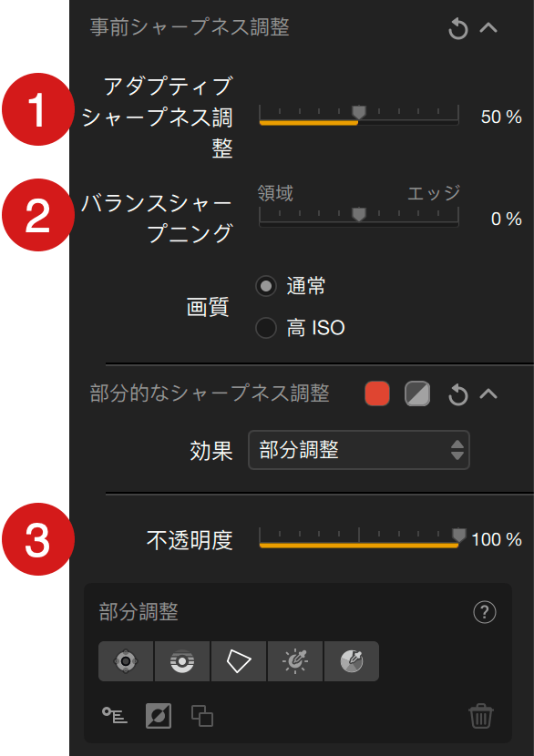Delete the adjustment with the trash icon
This screenshot has height=756, width=534.
[481, 716]
